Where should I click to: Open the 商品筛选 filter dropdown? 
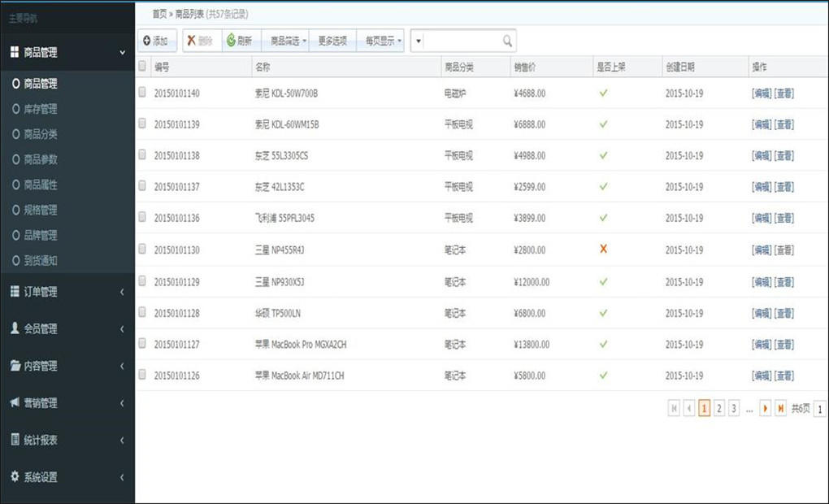[288, 41]
